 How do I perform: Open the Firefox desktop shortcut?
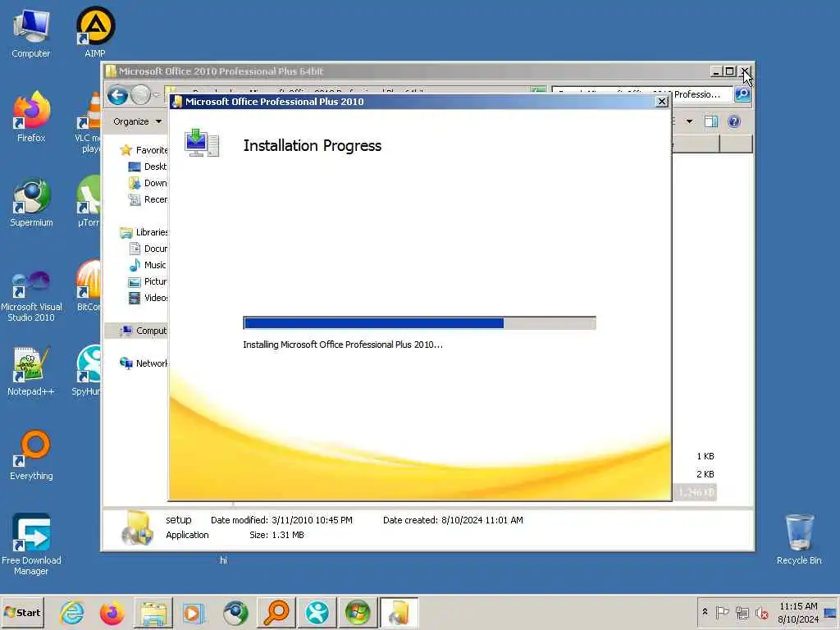point(31,116)
